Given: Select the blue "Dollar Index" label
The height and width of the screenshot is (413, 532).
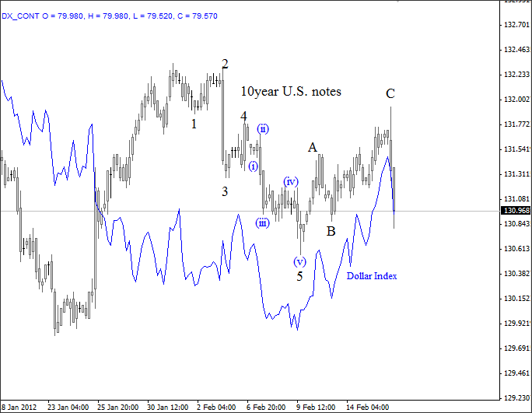Looking at the screenshot, I should tap(372, 276).
